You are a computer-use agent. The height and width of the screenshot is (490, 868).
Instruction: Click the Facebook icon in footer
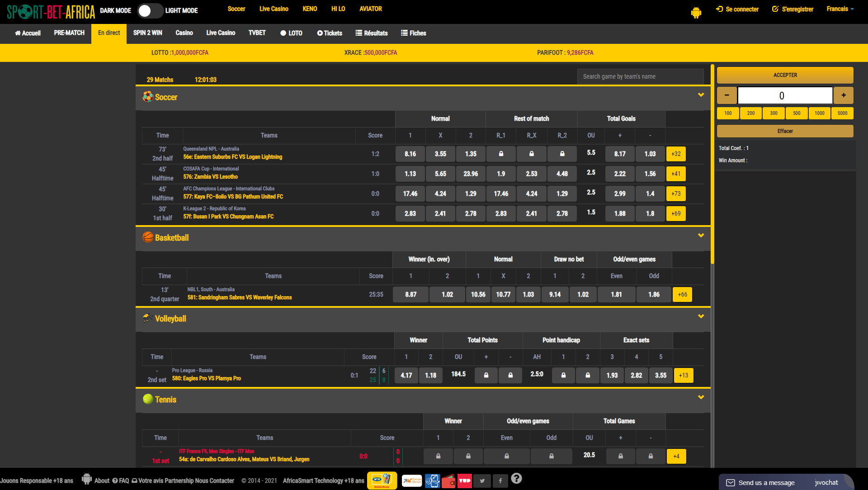point(500,481)
